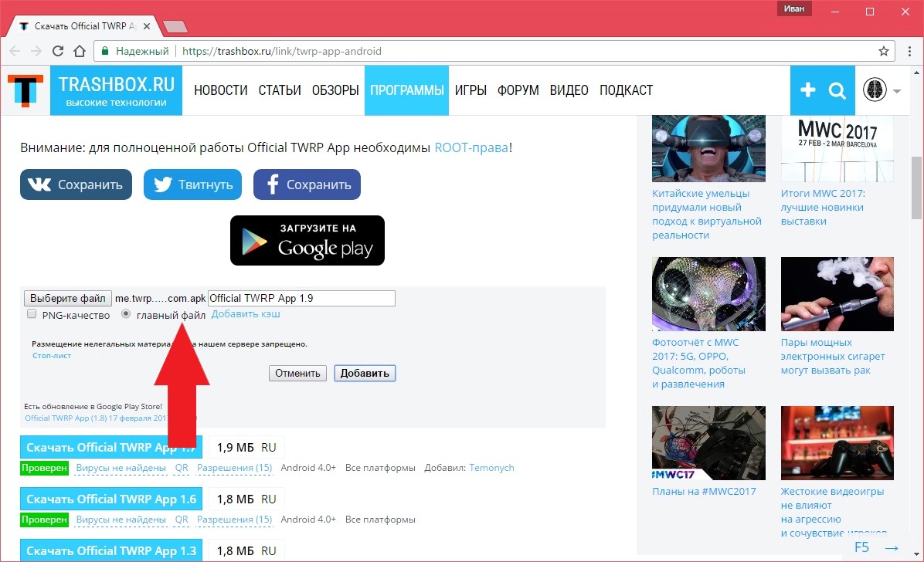Click the Trashbox T logo icon
Image resolution: width=924 pixels, height=562 pixels.
[25, 90]
